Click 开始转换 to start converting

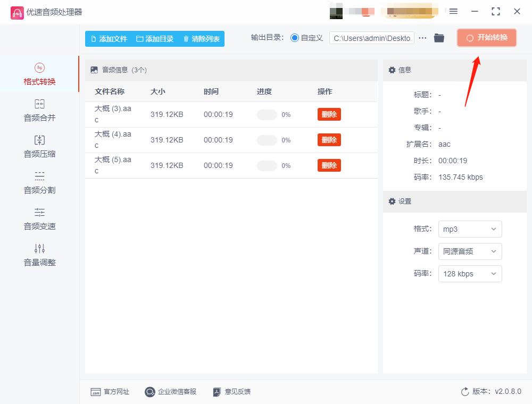click(x=486, y=38)
